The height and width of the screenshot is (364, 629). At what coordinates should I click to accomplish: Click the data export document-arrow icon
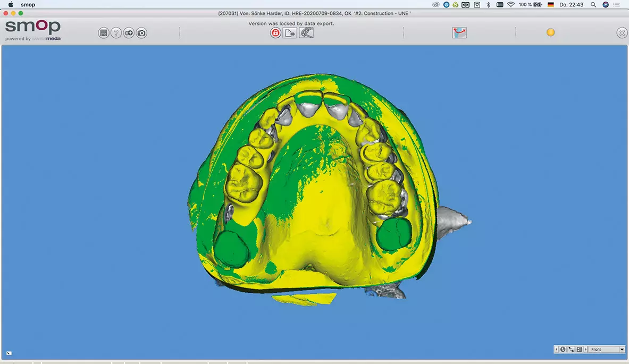(x=290, y=33)
